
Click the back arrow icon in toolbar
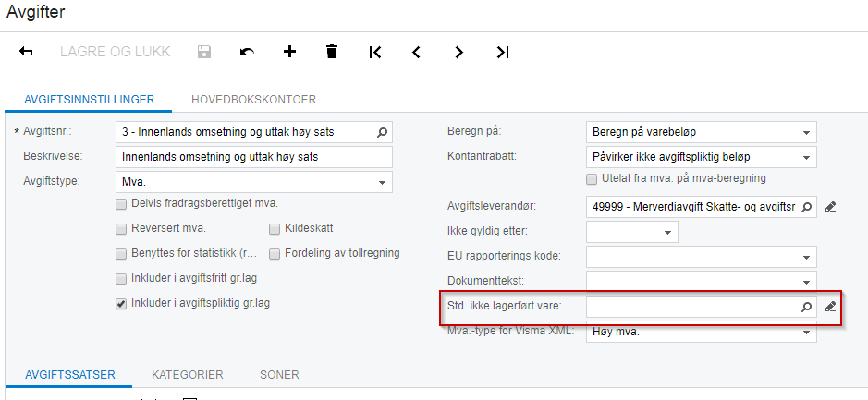[x=26, y=52]
